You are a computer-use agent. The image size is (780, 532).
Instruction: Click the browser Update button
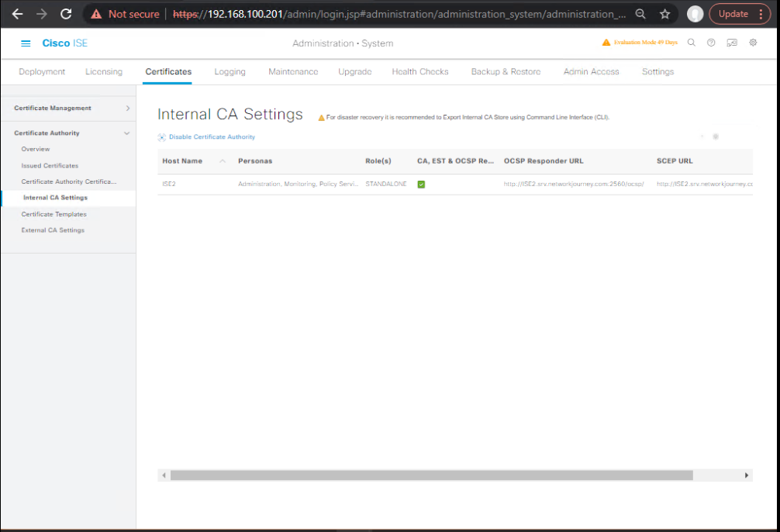[733, 14]
